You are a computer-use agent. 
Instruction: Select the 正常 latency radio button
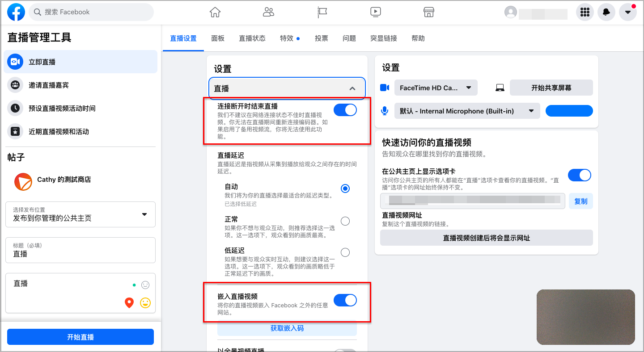[x=345, y=221]
